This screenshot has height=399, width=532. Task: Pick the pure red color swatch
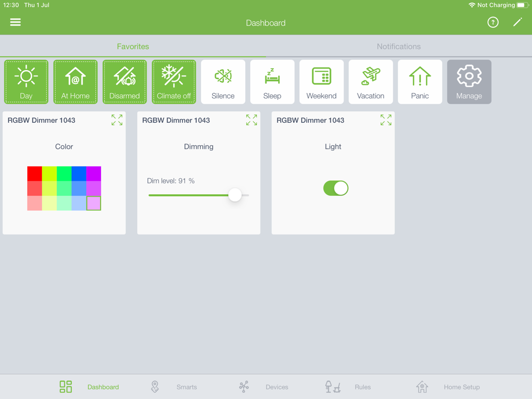pos(35,173)
